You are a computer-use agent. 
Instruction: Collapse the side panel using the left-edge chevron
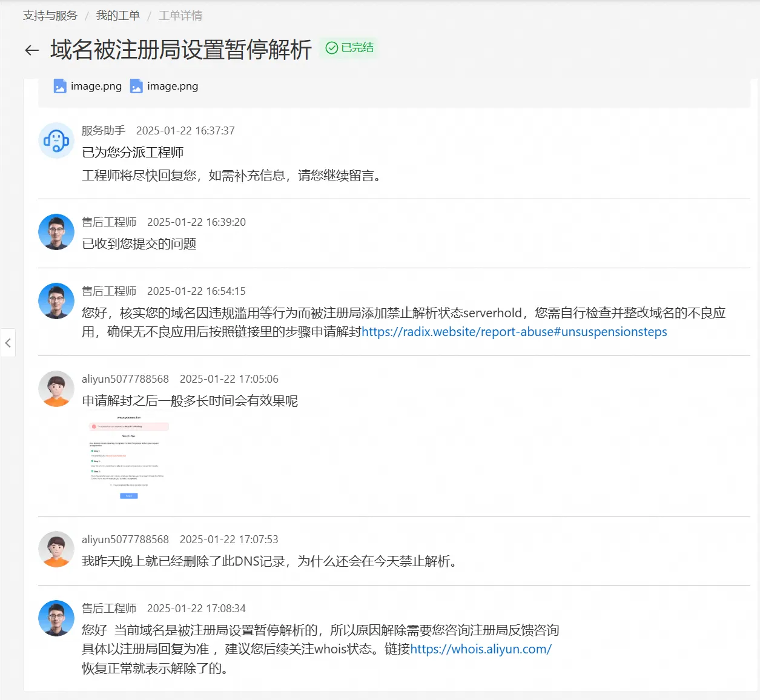8,343
